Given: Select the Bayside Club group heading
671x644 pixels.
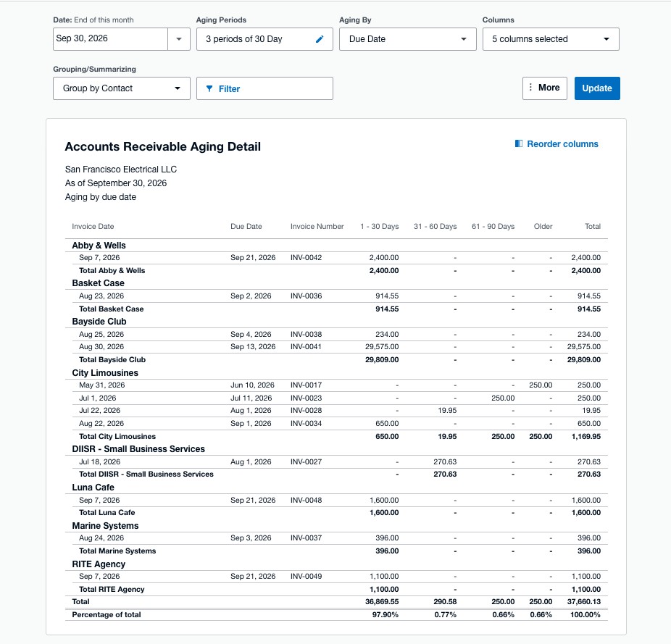Looking at the screenshot, I should [99, 322].
